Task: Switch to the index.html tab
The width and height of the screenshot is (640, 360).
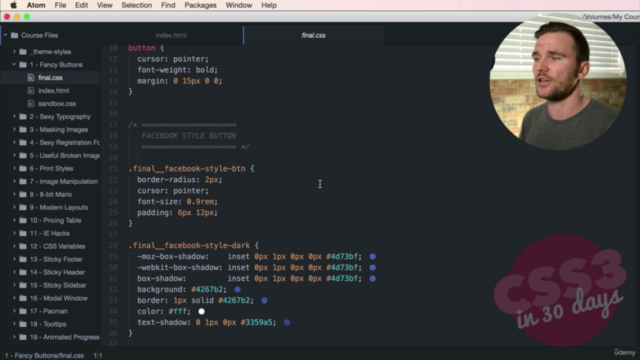Action: [x=171, y=36]
